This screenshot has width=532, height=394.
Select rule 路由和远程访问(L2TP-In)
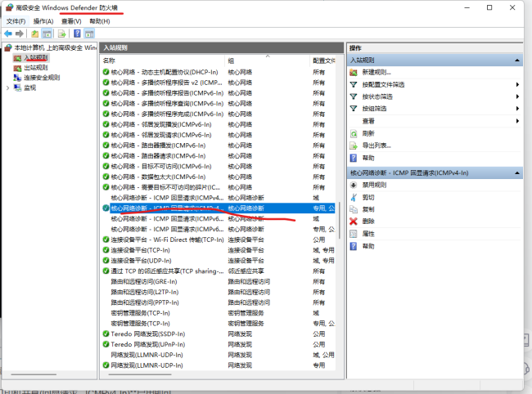click(x=145, y=292)
